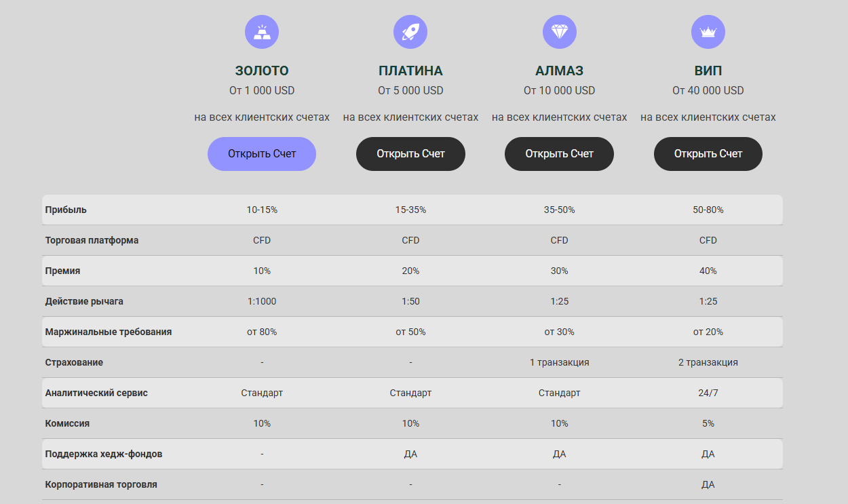Select the ПЛАТИНА plan heading
Screen dimensions: 848x504
point(410,71)
